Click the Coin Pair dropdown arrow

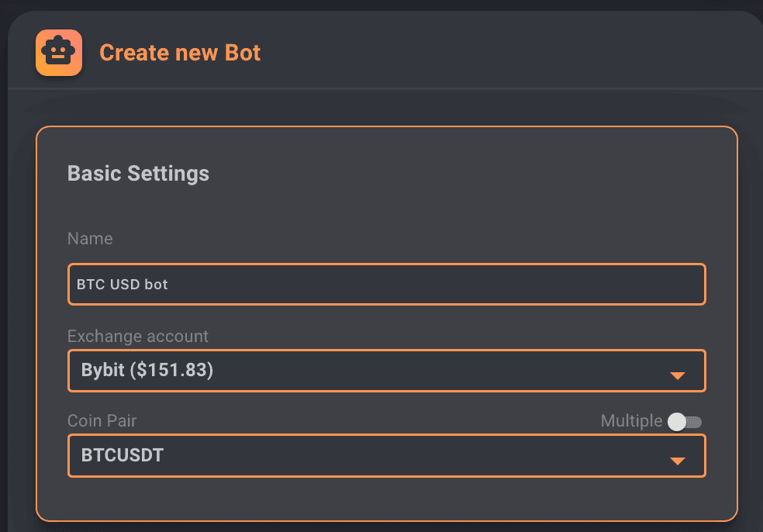tap(677, 461)
